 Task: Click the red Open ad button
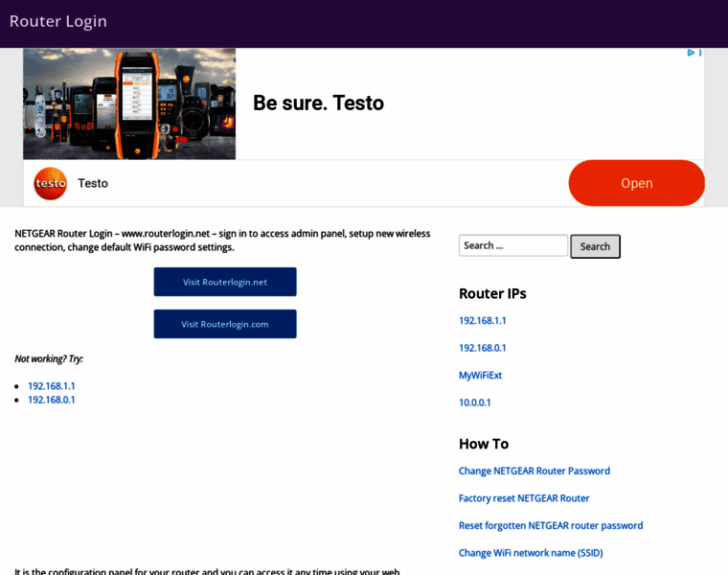point(637,183)
